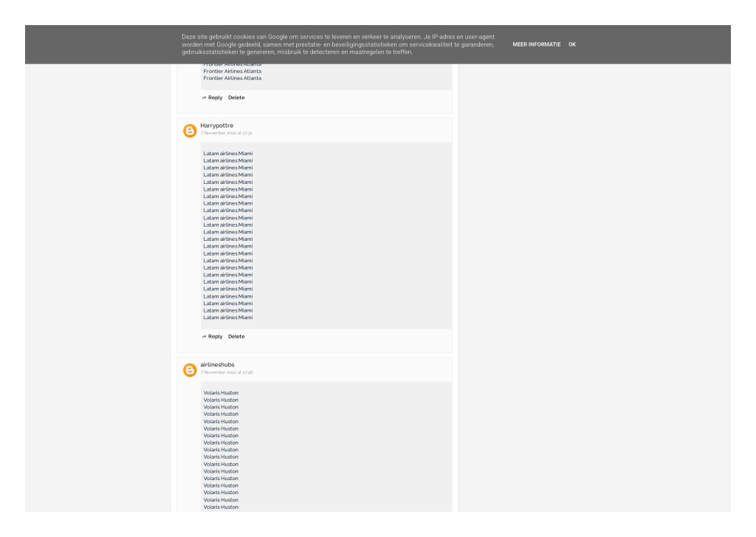Accept cookies with the OK button

click(x=572, y=44)
